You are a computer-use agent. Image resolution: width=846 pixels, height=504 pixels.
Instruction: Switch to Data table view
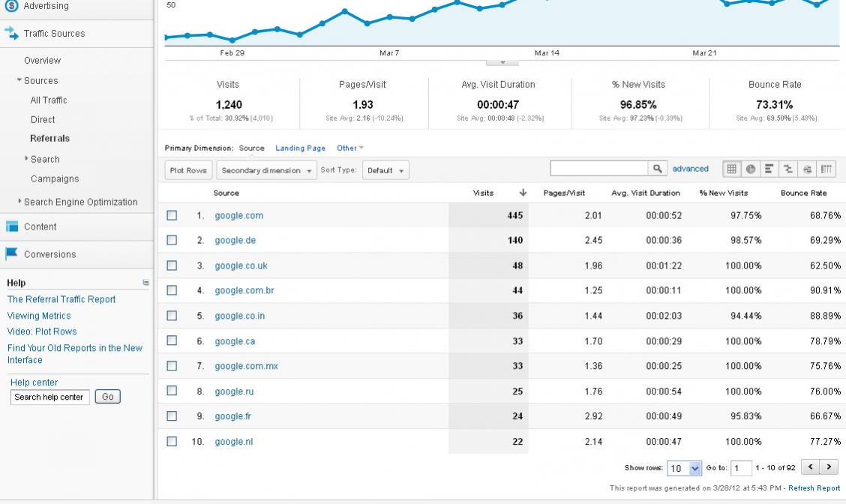(x=731, y=169)
